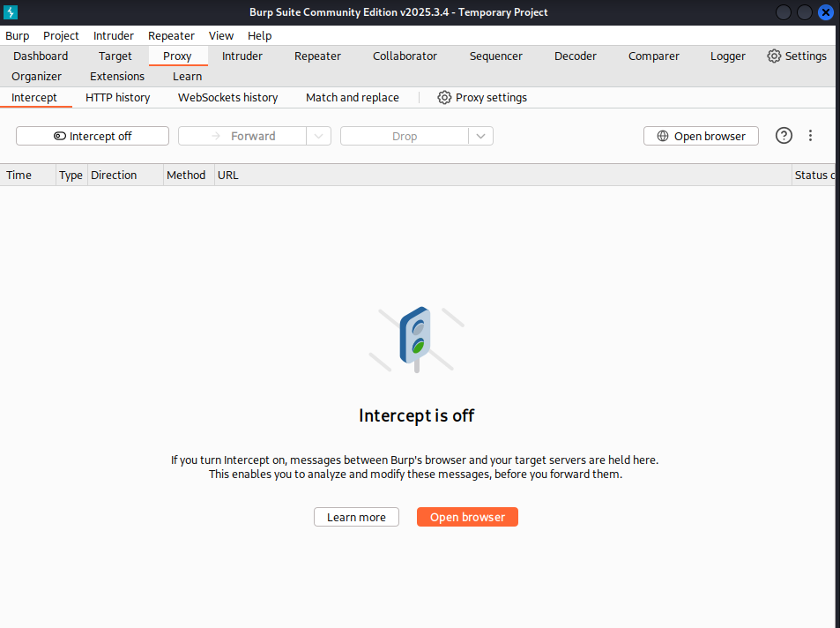Select the Proxy tab
Viewport: 840px width, 628px height.
pos(177,56)
